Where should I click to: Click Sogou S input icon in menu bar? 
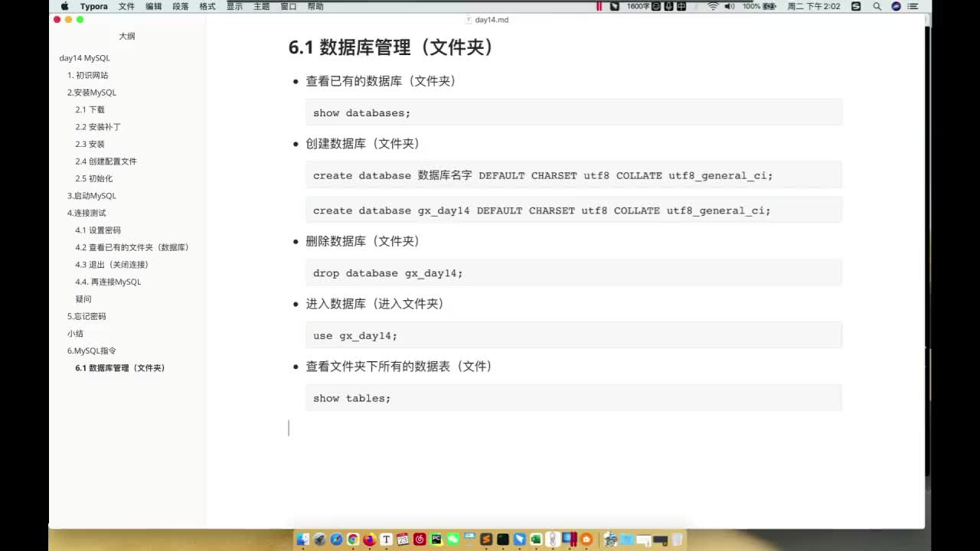[856, 6]
